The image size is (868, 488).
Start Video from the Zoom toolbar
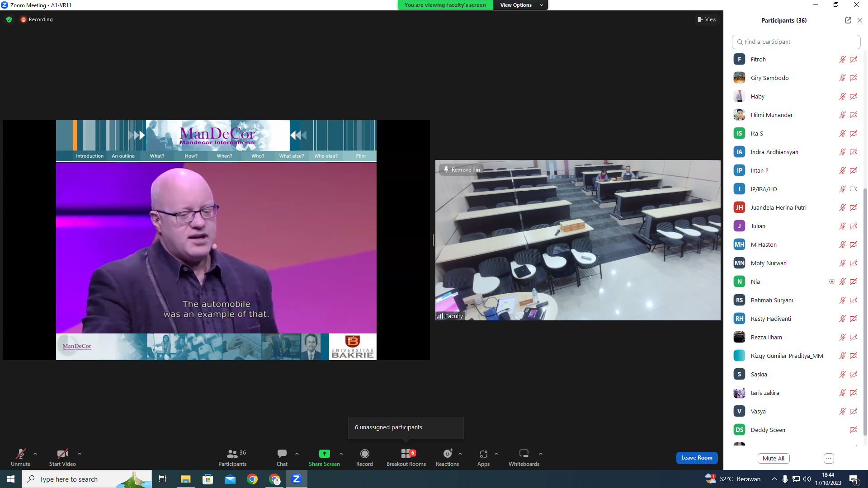pyautogui.click(x=62, y=457)
